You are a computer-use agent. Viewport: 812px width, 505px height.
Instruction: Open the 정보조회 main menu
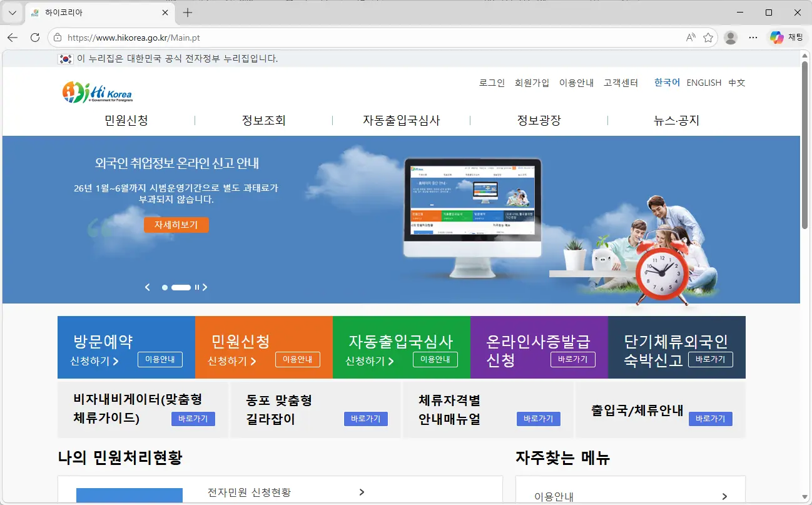tap(264, 120)
